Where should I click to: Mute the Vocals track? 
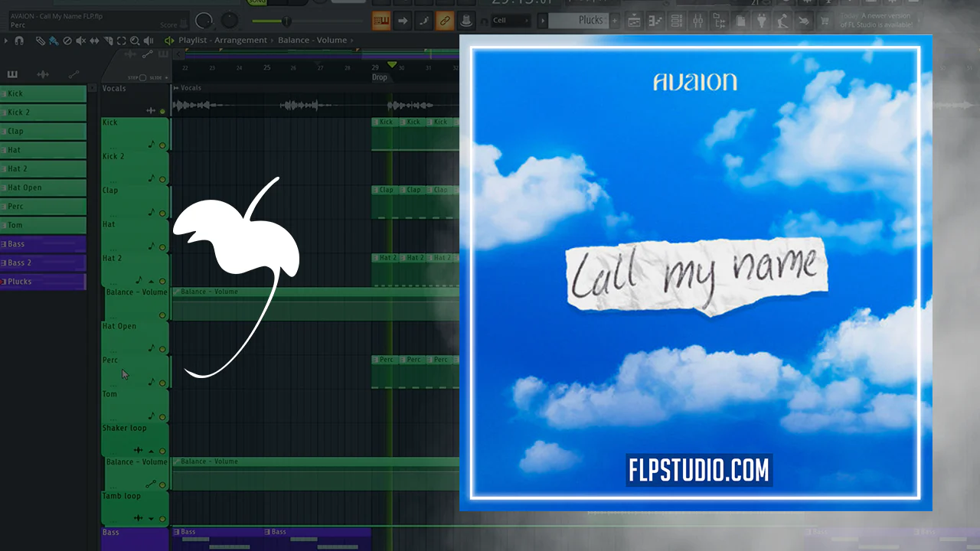point(162,111)
